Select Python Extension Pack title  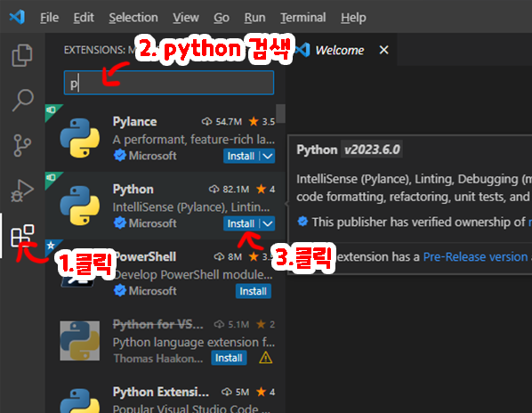click(161, 392)
